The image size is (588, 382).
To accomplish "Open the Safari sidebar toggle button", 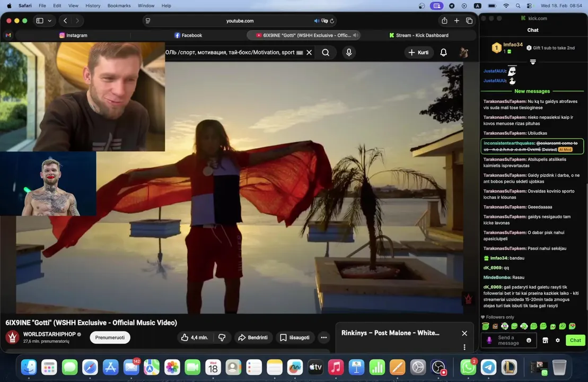I will point(40,21).
